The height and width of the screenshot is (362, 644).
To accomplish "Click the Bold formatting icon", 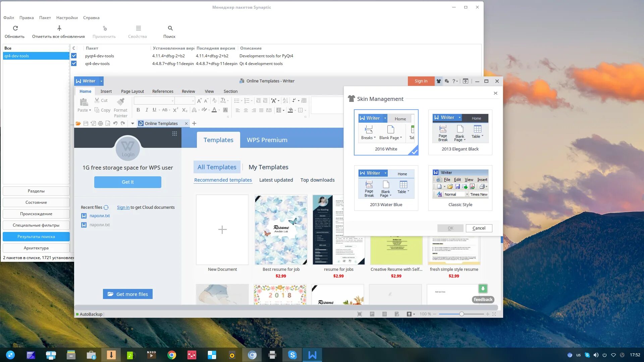I will (138, 110).
